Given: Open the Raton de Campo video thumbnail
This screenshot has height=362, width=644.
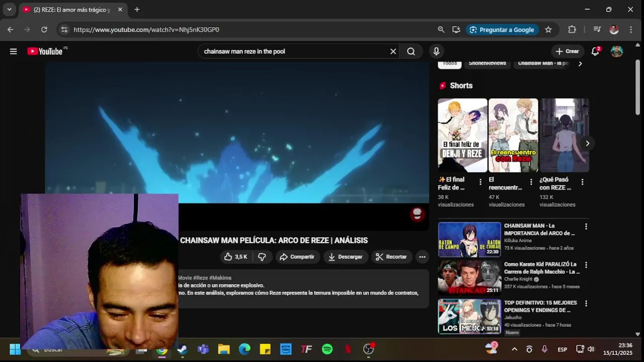Looking at the screenshot, I should click(469, 239).
